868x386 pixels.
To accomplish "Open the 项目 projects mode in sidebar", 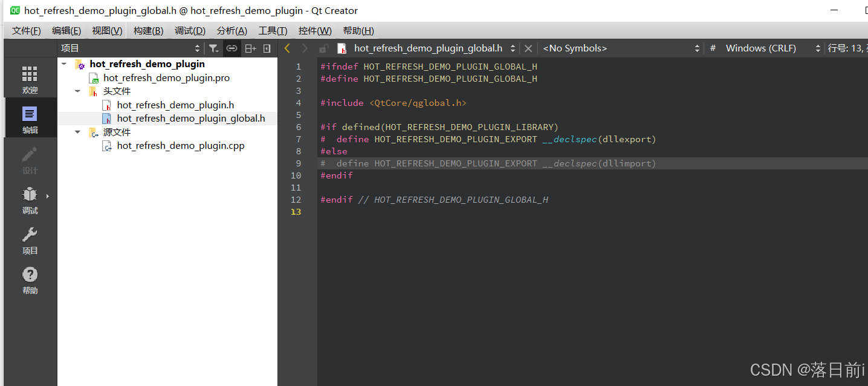I will point(30,240).
